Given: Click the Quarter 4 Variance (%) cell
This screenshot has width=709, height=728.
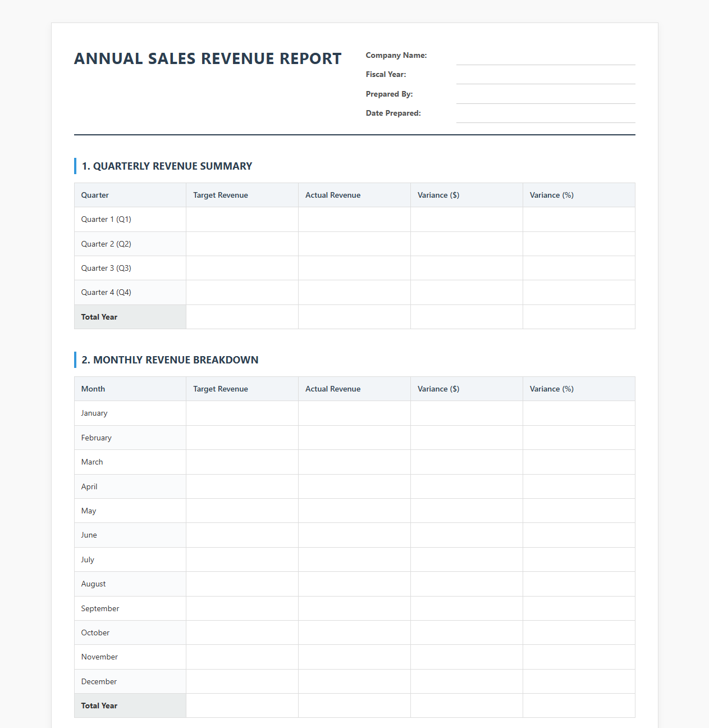Looking at the screenshot, I should 579,293.
